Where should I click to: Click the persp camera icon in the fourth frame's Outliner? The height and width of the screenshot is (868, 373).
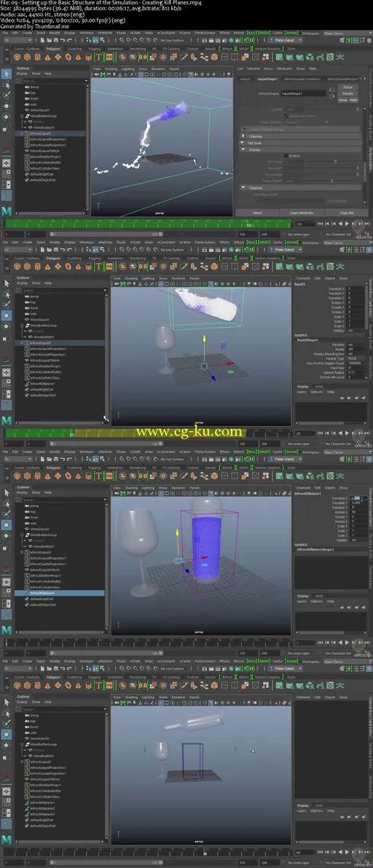click(x=27, y=715)
